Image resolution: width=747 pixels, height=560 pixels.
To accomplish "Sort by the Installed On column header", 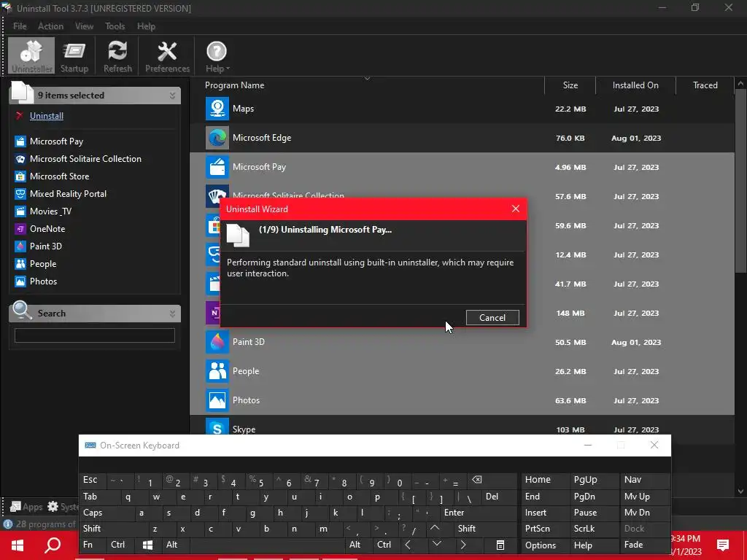I will 635,85.
